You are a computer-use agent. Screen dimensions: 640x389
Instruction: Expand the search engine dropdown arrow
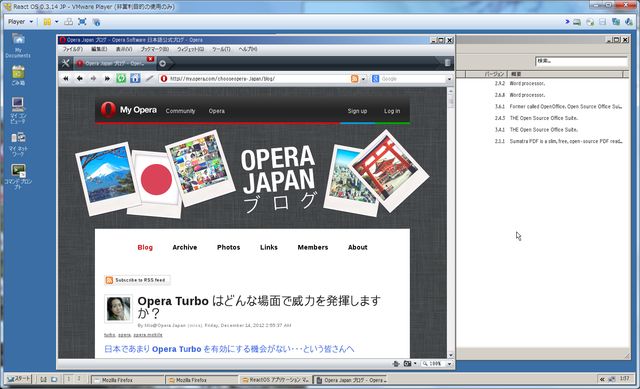click(x=449, y=79)
